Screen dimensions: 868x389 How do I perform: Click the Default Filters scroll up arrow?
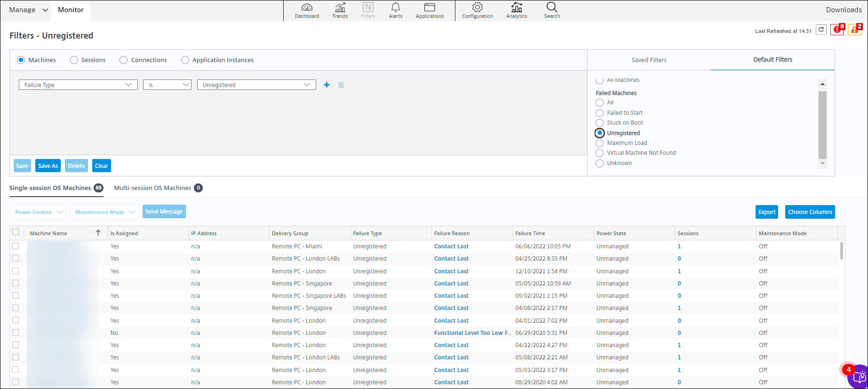pos(822,84)
